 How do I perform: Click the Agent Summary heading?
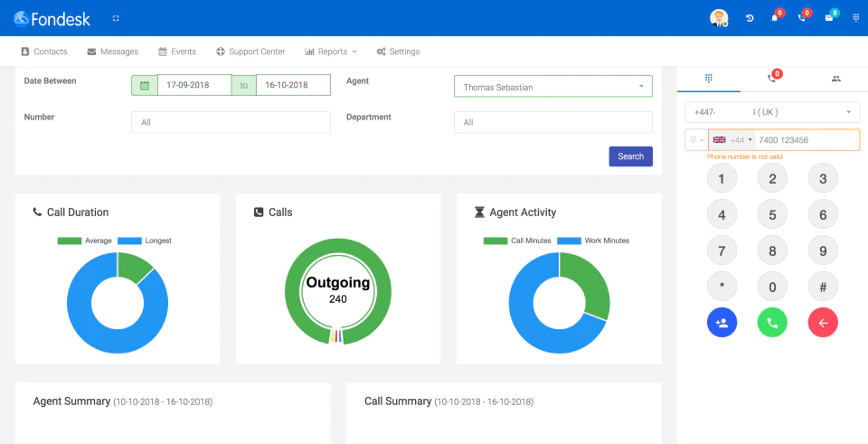tap(122, 401)
